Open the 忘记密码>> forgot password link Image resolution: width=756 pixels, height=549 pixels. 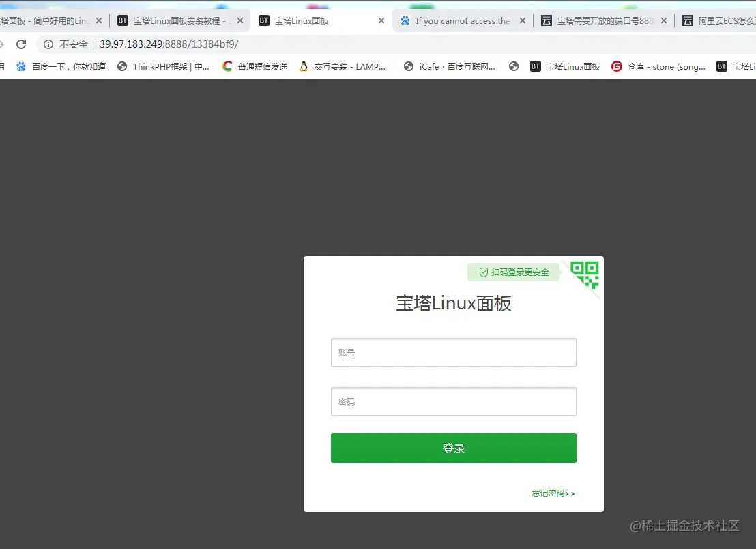point(553,493)
